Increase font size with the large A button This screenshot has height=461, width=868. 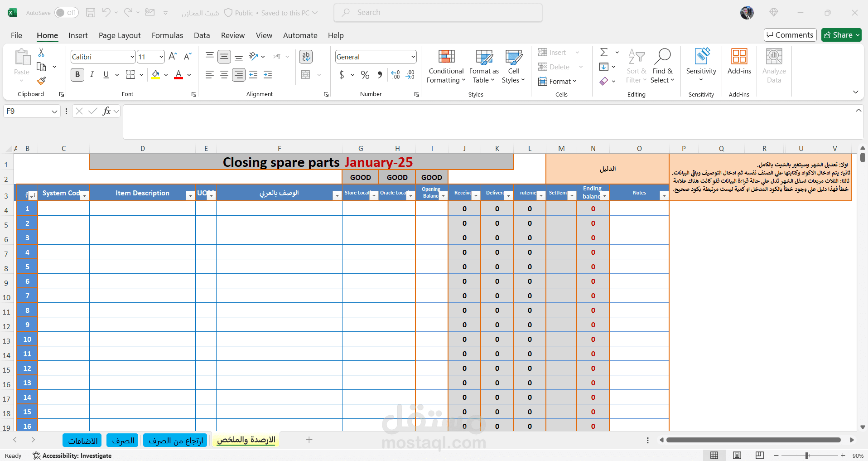173,57
